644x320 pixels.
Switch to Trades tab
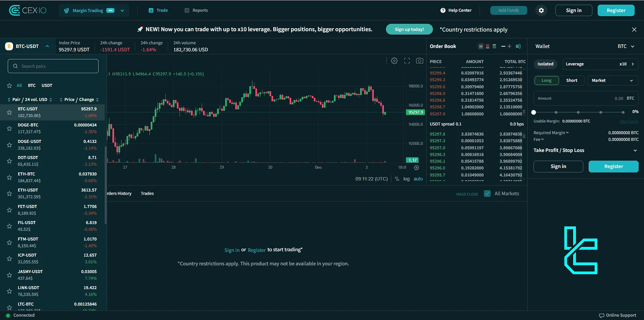147,194
